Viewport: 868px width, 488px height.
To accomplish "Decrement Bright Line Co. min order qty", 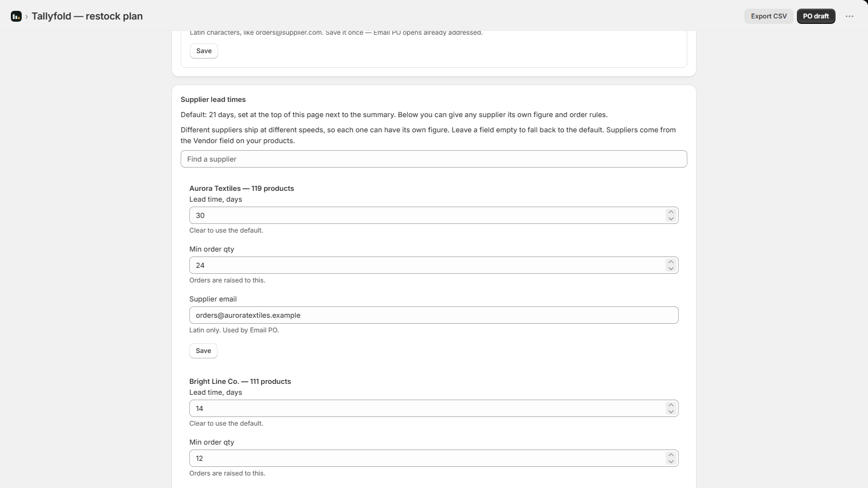I will tap(671, 461).
